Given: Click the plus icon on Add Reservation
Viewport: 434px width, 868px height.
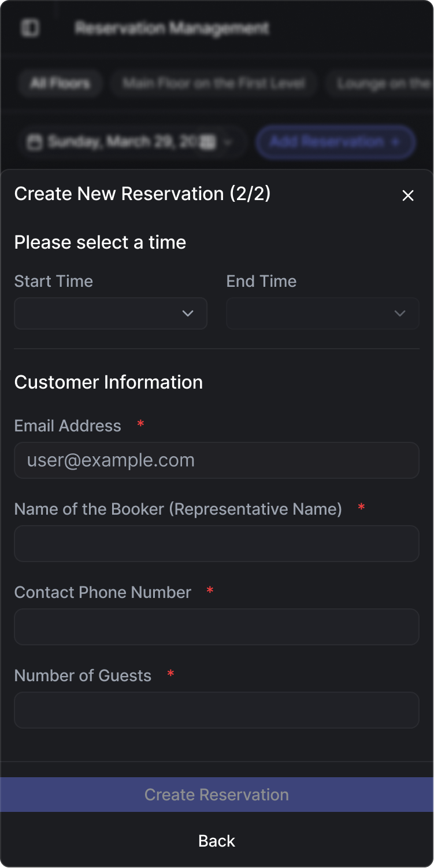Looking at the screenshot, I should pos(396,142).
